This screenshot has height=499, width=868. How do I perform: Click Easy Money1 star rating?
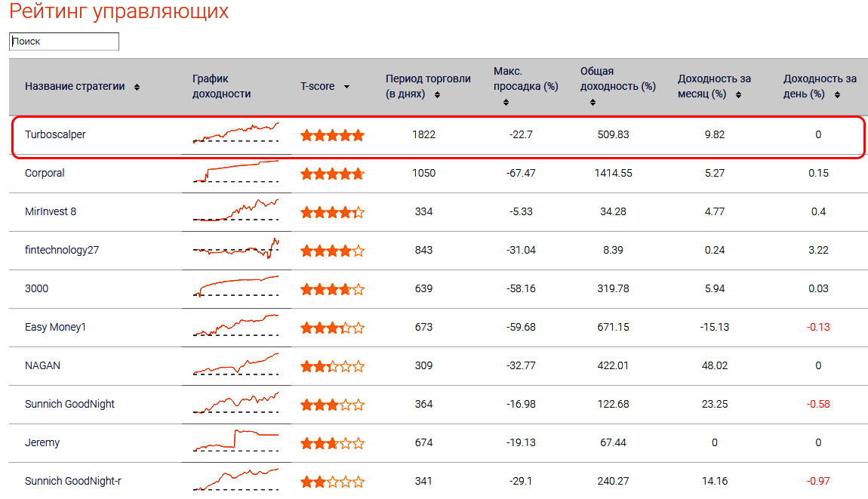pyautogui.click(x=332, y=328)
